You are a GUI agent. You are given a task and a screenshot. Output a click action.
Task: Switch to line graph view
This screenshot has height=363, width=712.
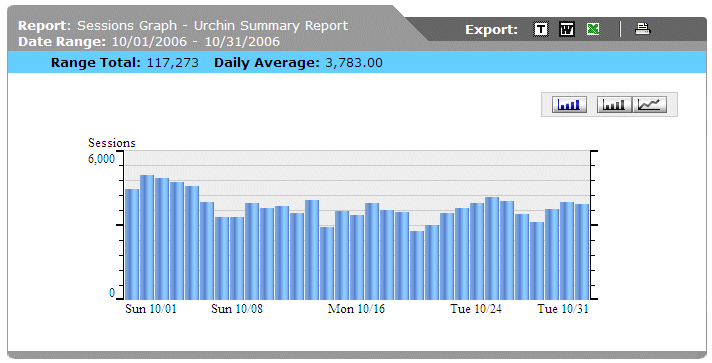(x=649, y=104)
